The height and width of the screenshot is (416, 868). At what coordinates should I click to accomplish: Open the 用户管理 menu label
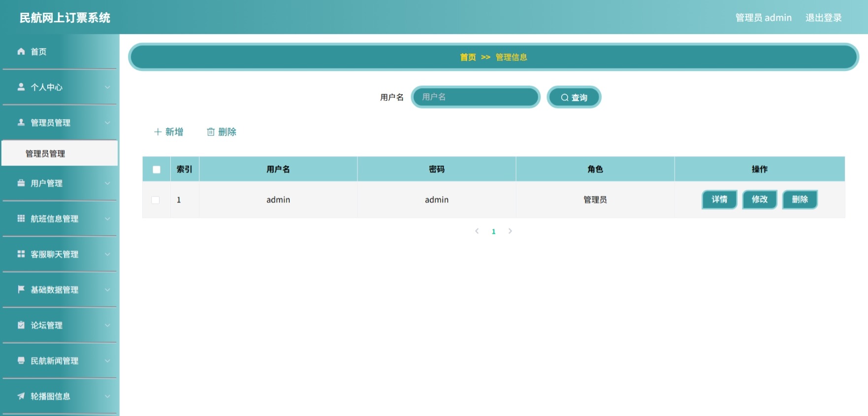point(46,183)
